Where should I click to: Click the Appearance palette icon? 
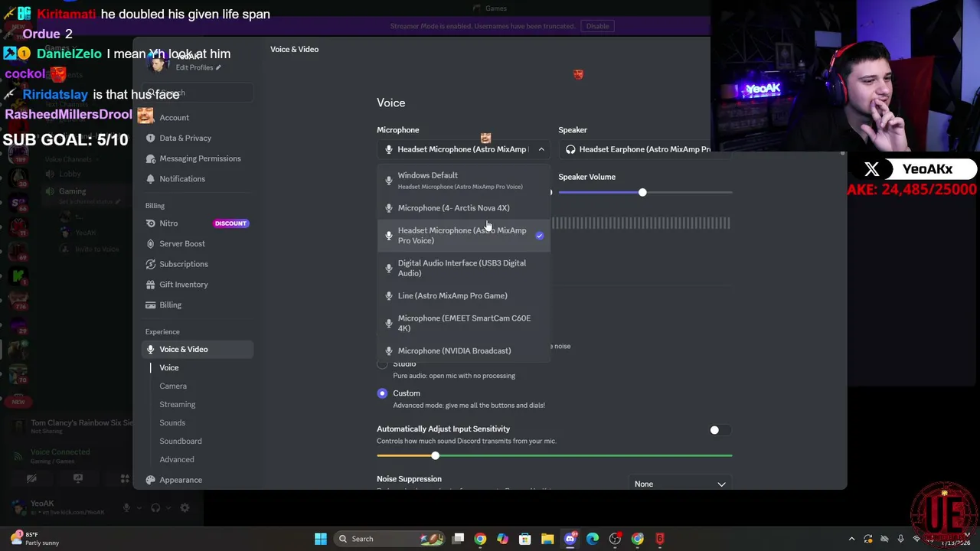coord(151,480)
